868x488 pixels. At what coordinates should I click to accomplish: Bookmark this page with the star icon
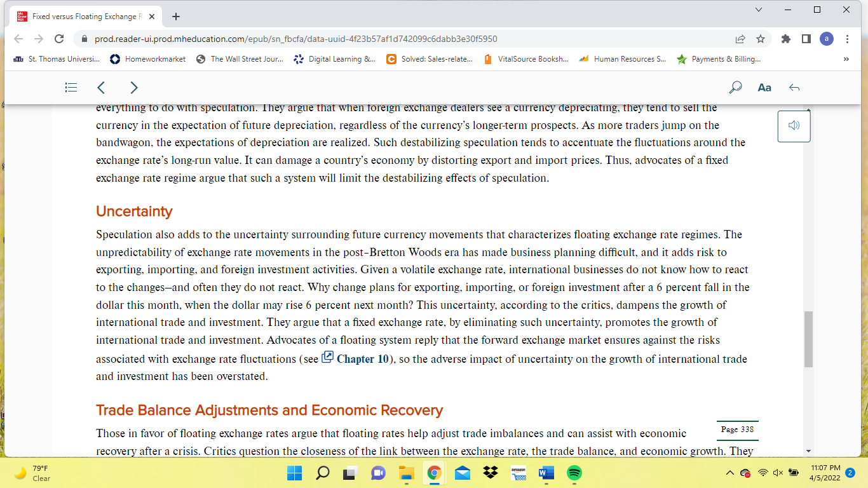(x=761, y=39)
